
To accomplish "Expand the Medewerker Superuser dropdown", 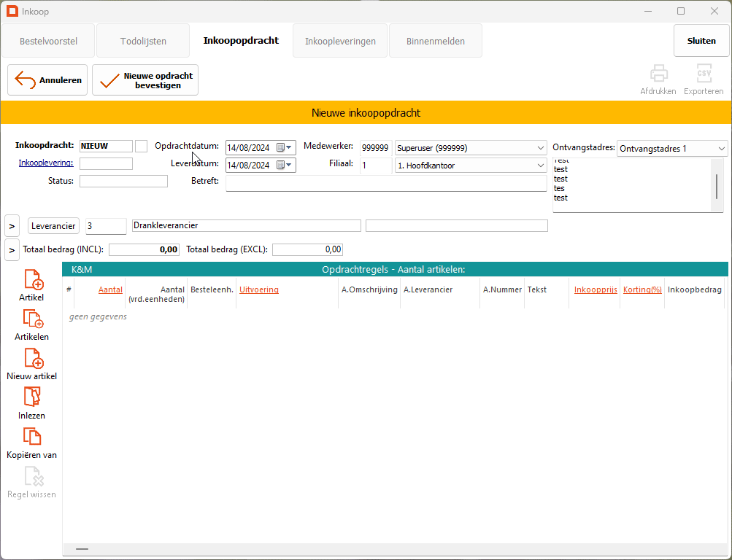I will click(540, 148).
